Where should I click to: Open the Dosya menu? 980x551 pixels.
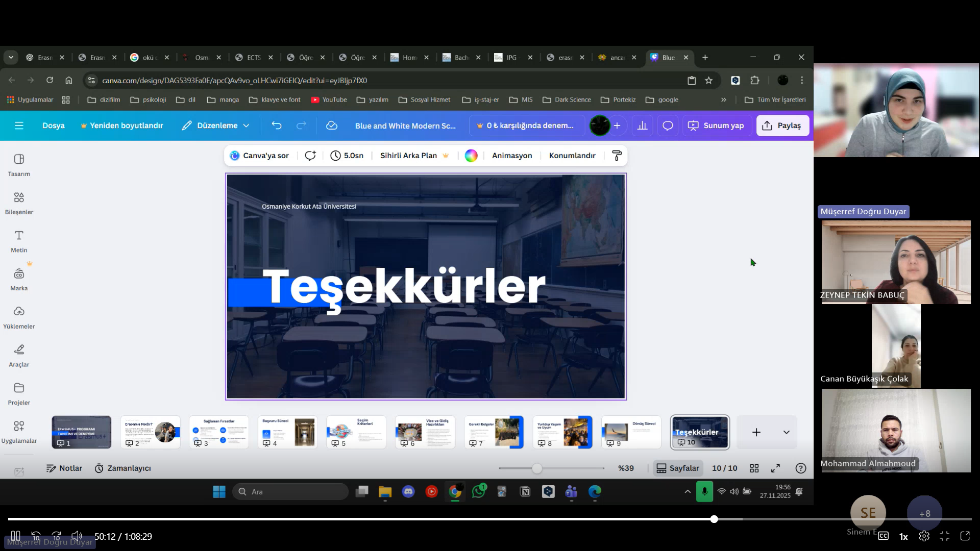point(54,126)
